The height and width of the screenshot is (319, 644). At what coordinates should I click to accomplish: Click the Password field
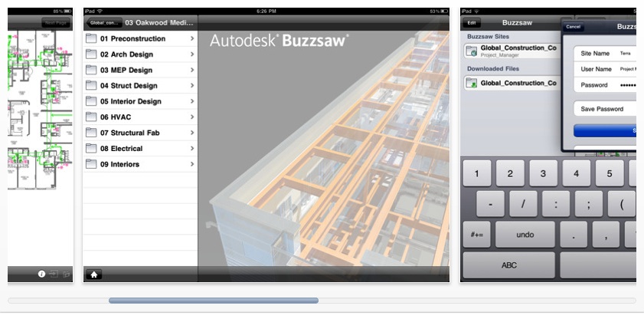[x=605, y=84]
